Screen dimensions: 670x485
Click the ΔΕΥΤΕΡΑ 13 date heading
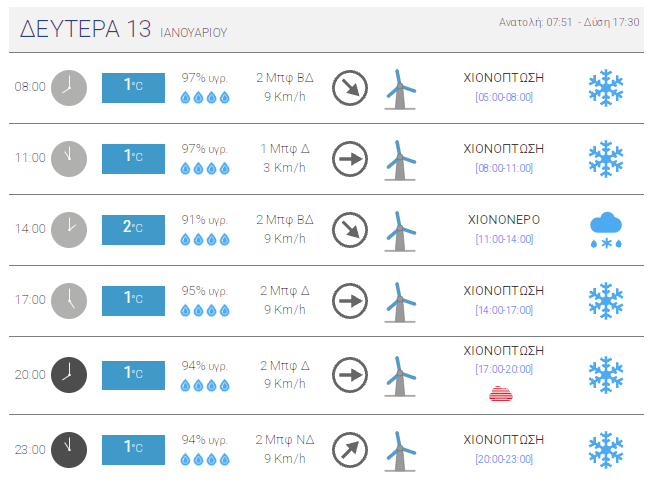pyautogui.click(x=86, y=29)
